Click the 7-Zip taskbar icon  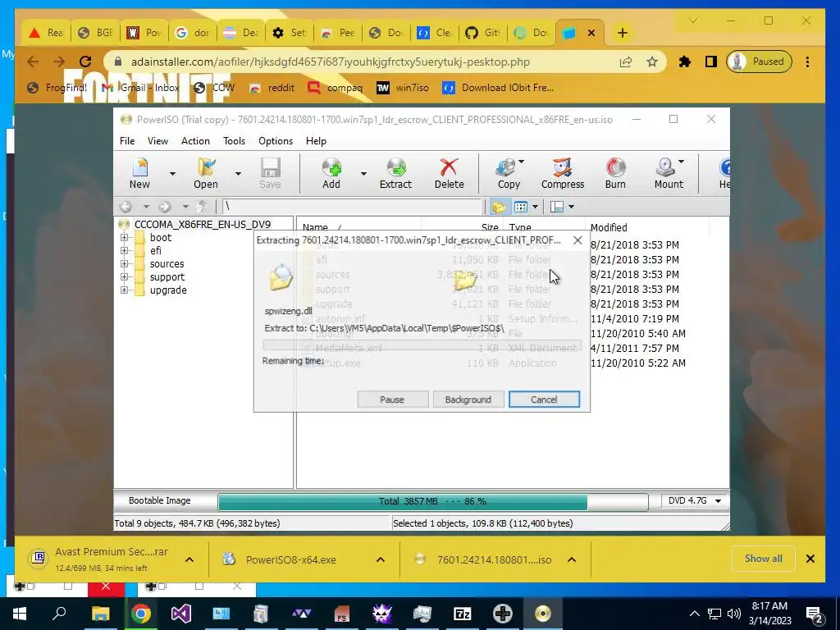462,614
